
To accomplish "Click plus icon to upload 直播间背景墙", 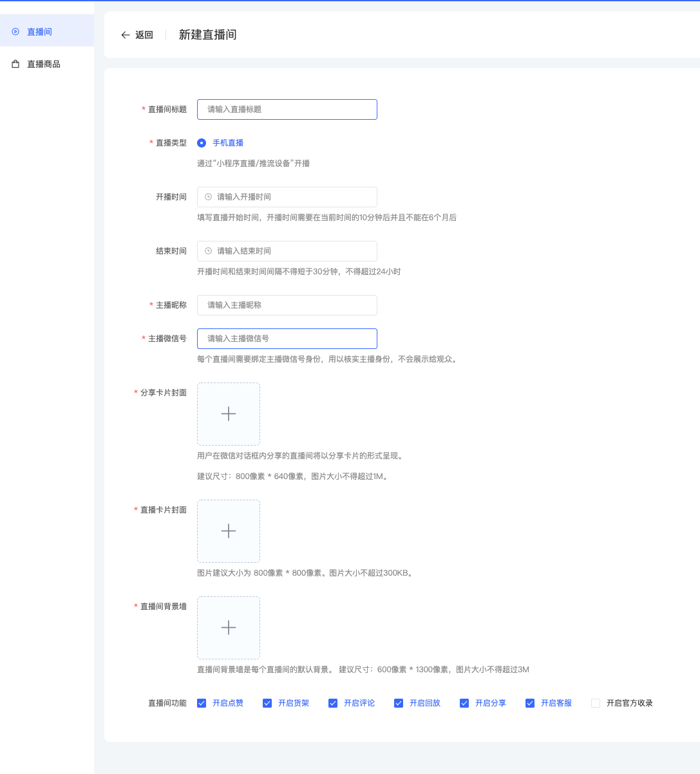I will [x=229, y=628].
